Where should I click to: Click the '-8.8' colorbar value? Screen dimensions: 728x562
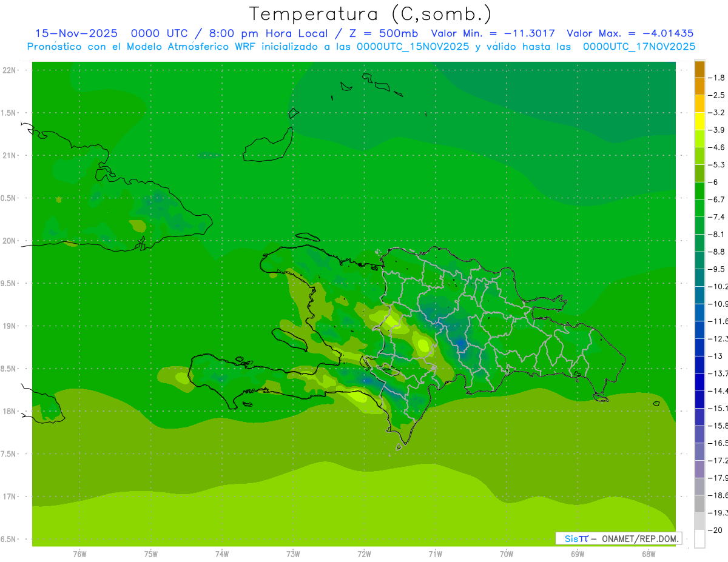716,252
